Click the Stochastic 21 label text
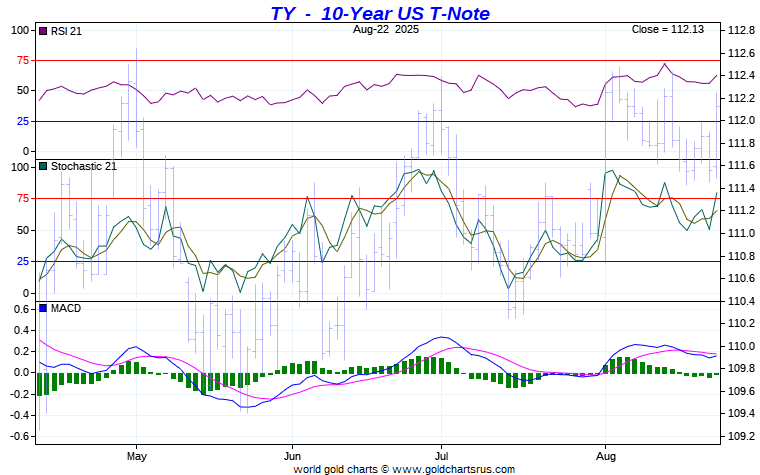 pos(84,166)
